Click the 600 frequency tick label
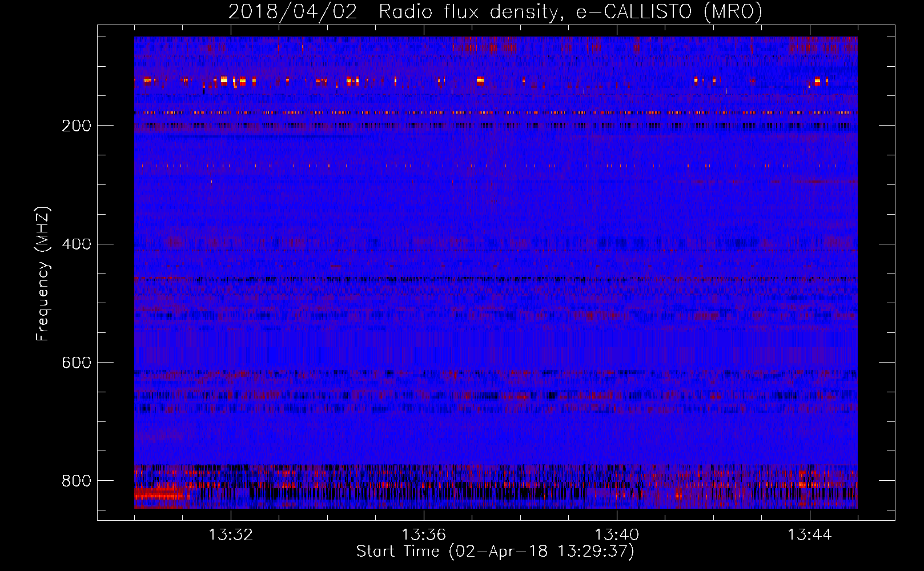924x571 pixels. [77, 363]
